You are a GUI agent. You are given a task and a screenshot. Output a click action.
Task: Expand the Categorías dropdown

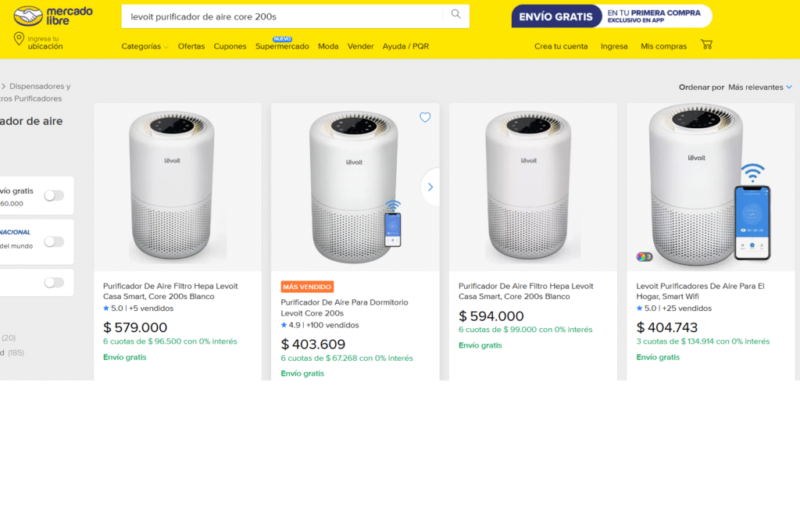145,46
